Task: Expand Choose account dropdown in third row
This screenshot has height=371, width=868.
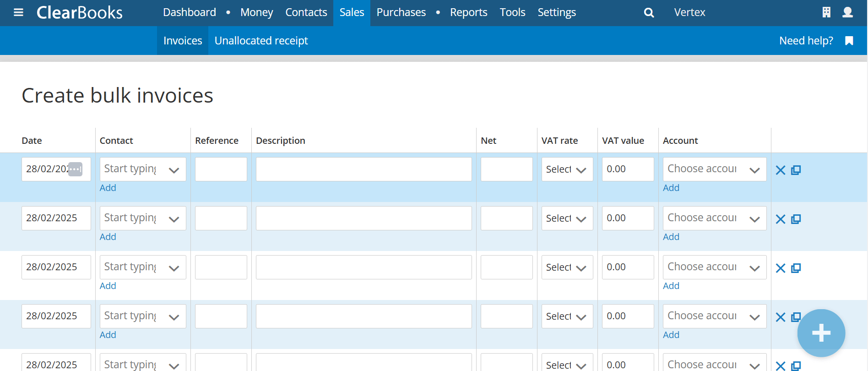Action: pyautogui.click(x=754, y=268)
